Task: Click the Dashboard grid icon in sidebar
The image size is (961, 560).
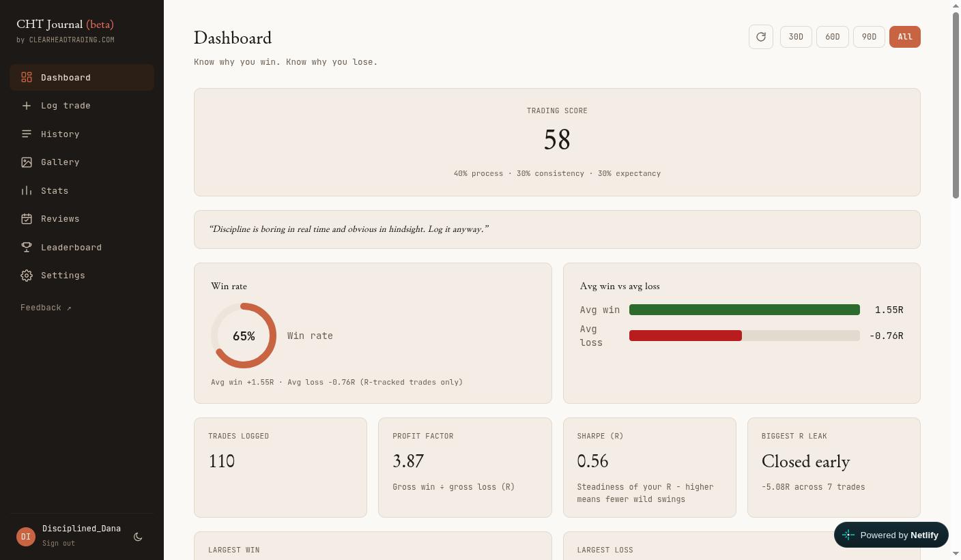Action: pyautogui.click(x=27, y=77)
